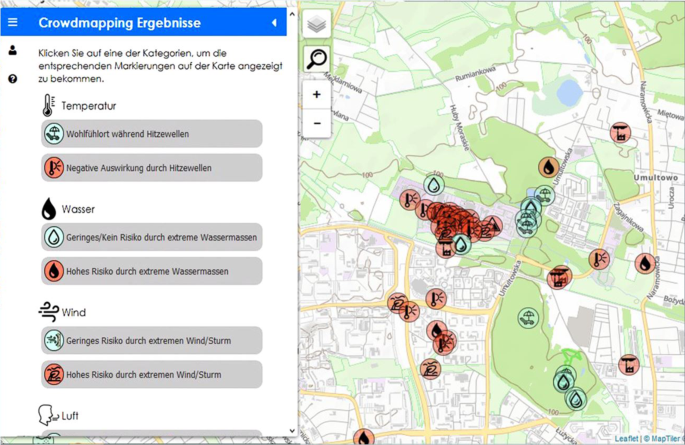The width and height of the screenshot is (685, 445).
Task: Zoom out on the map
Action: click(x=317, y=124)
